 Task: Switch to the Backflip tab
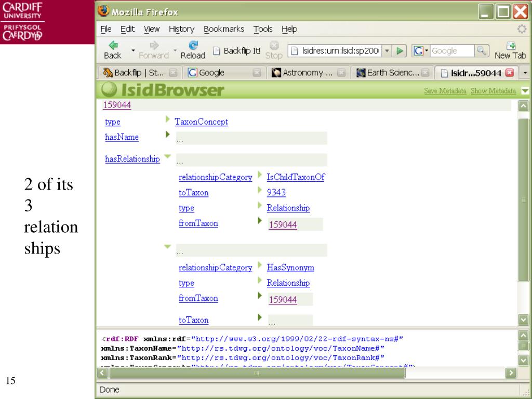tap(134, 73)
